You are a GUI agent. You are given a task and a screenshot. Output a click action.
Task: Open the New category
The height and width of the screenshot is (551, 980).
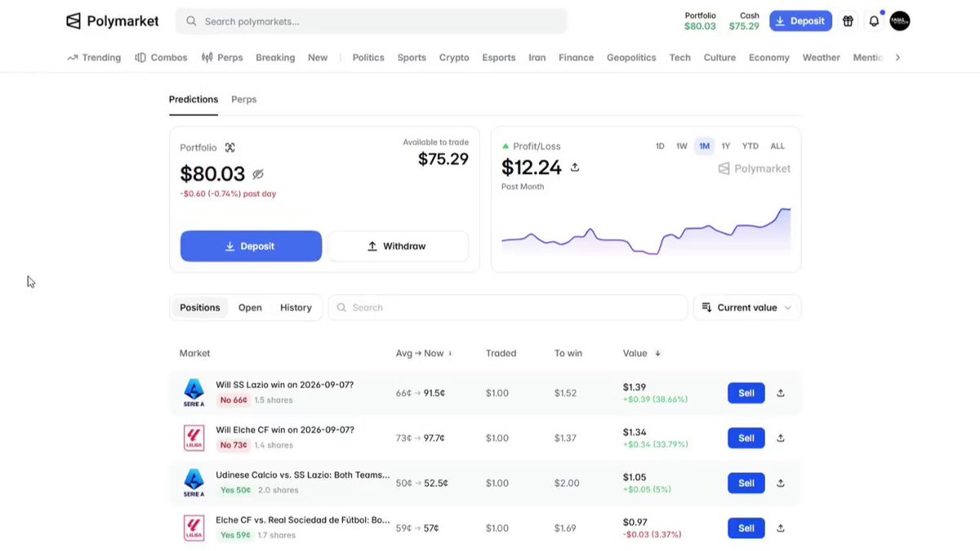(318, 58)
